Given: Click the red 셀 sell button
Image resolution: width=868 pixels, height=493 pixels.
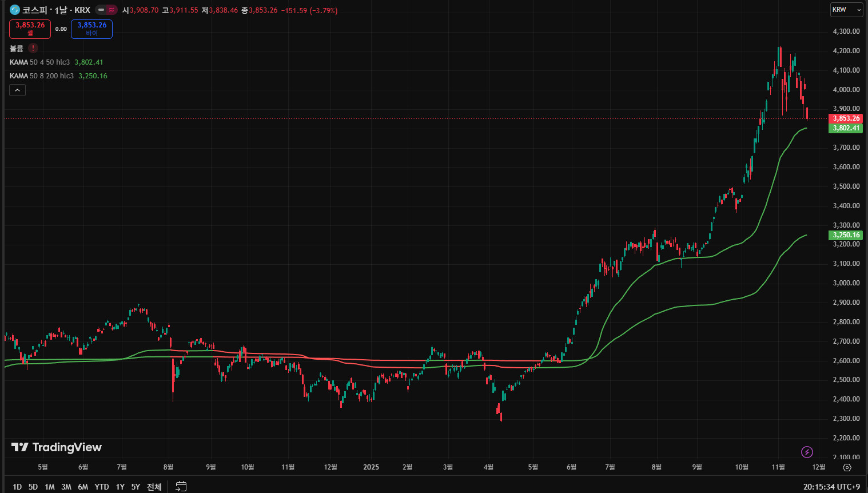Looking at the screenshot, I should pyautogui.click(x=30, y=29).
